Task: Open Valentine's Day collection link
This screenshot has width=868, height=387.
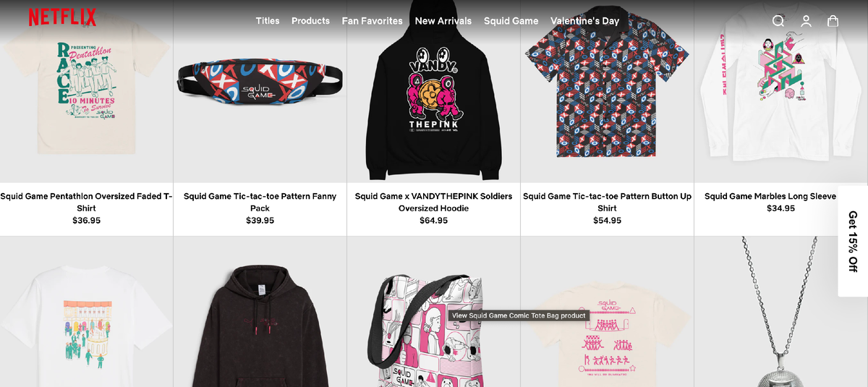Action: tap(584, 21)
